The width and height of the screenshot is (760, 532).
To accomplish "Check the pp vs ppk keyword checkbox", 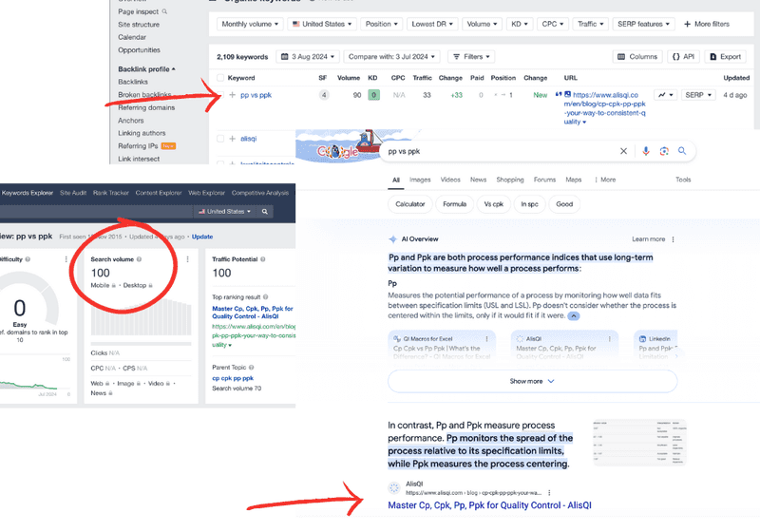I will [x=220, y=95].
